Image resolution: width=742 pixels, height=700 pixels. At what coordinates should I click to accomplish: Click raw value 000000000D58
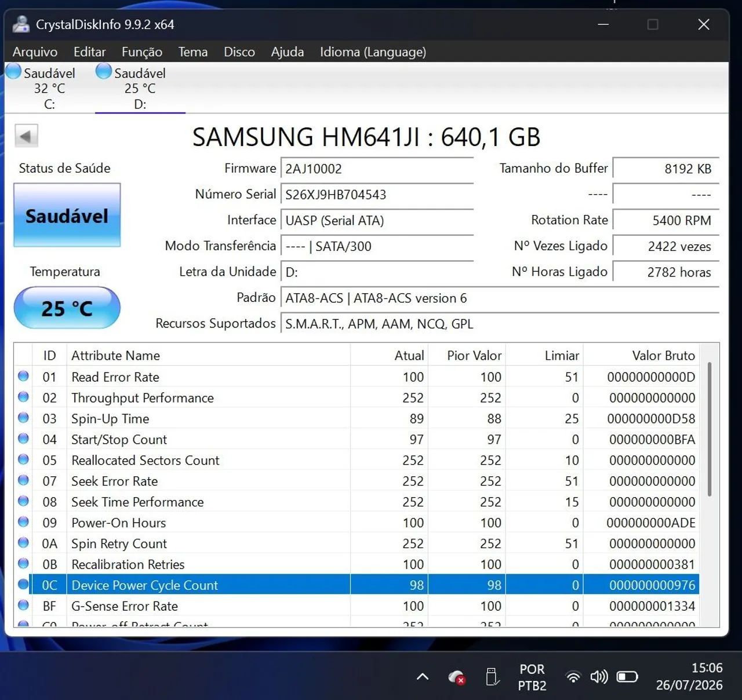pos(651,419)
